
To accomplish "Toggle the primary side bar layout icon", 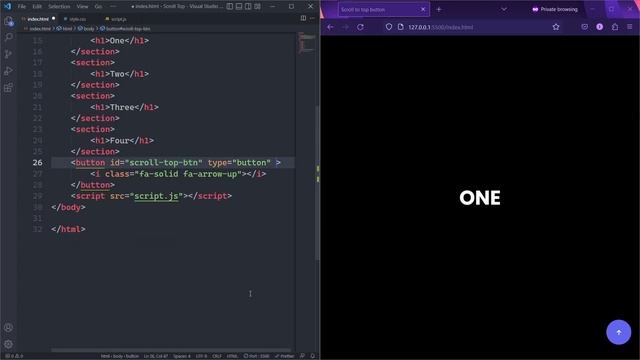I will 230,6.
